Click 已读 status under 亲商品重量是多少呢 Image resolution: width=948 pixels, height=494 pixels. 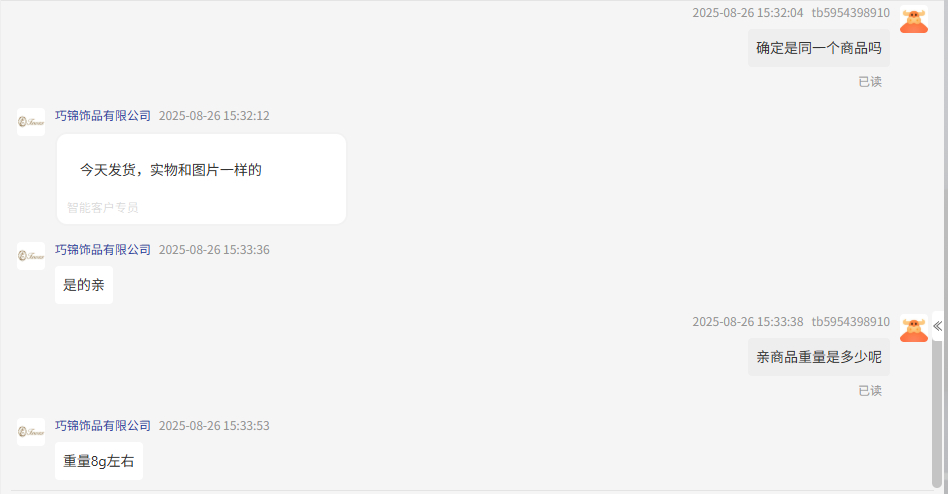[x=870, y=391]
